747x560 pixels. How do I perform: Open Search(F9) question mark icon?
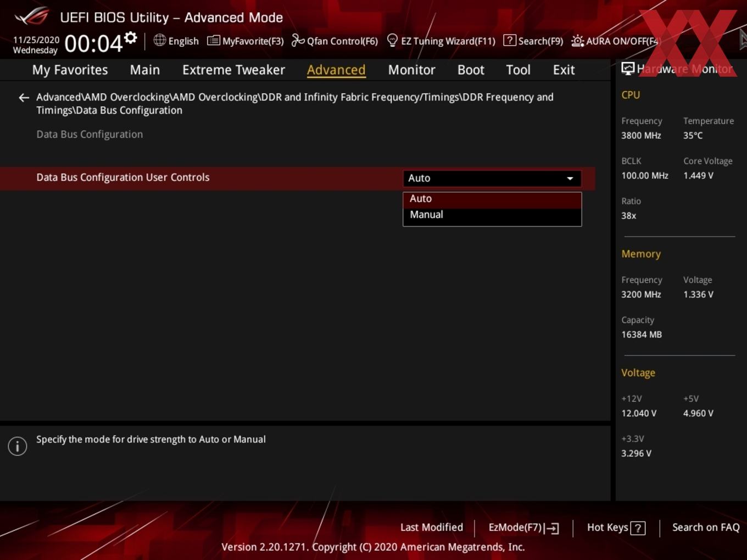pyautogui.click(x=509, y=40)
